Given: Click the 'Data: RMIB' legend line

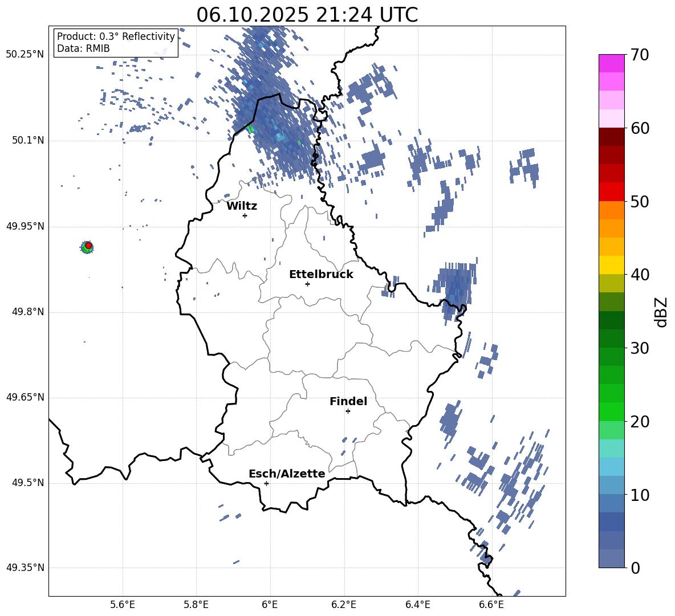Looking at the screenshot, I should pyautogui.click(x=83, y=48).
